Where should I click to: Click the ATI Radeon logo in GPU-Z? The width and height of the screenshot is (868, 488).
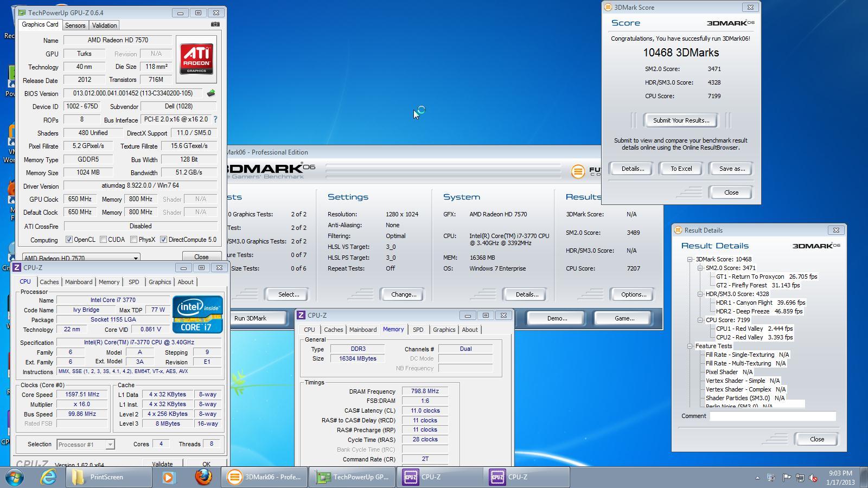point(196,59)
